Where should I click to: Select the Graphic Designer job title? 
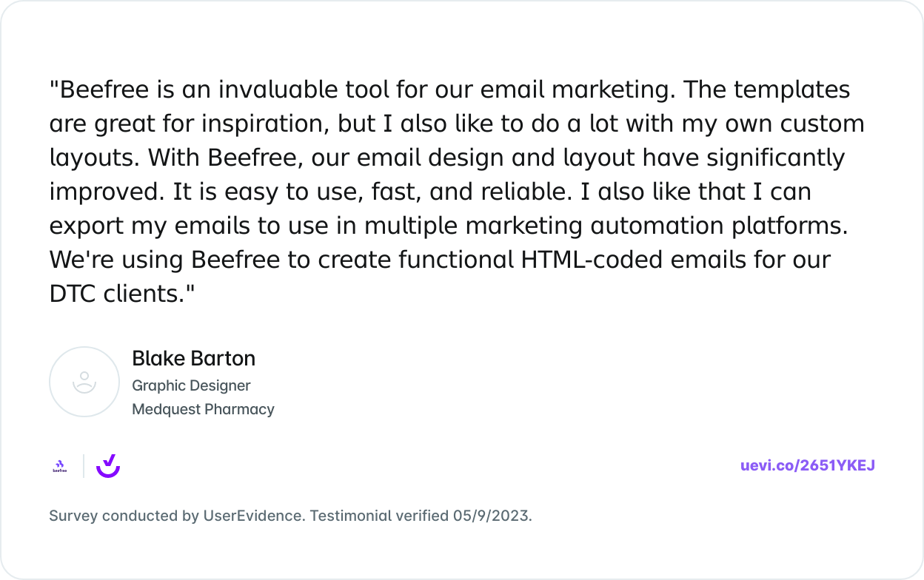191,385
